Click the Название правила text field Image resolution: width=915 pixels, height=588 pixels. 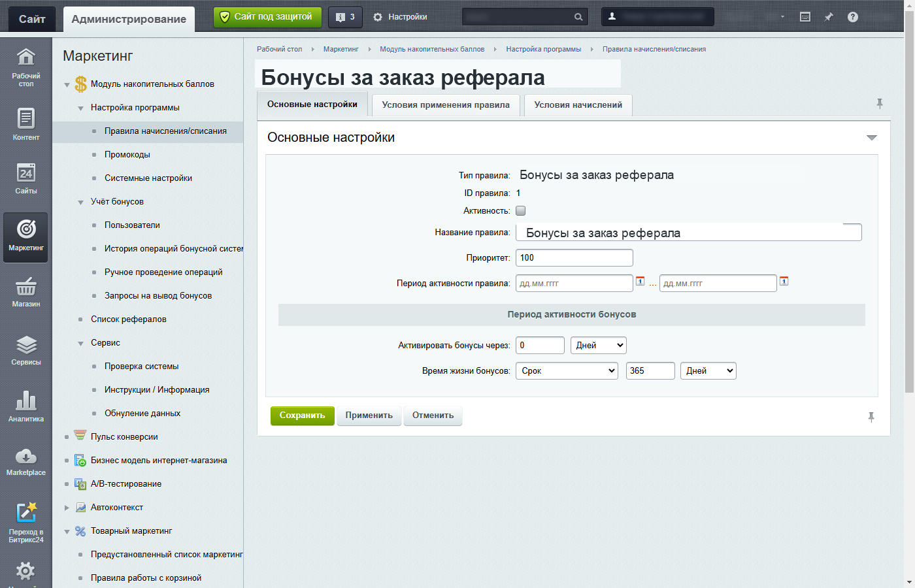click(689, 233)
